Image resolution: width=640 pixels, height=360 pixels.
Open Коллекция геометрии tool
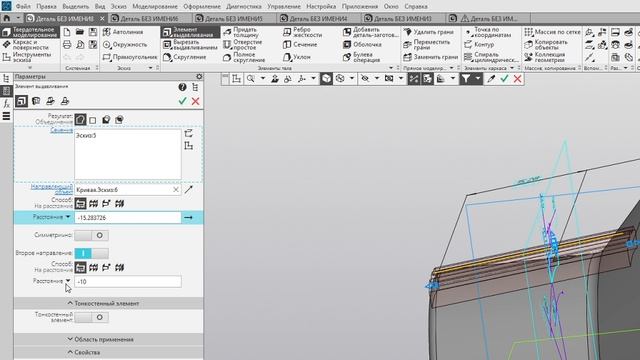tap(545, 57)
